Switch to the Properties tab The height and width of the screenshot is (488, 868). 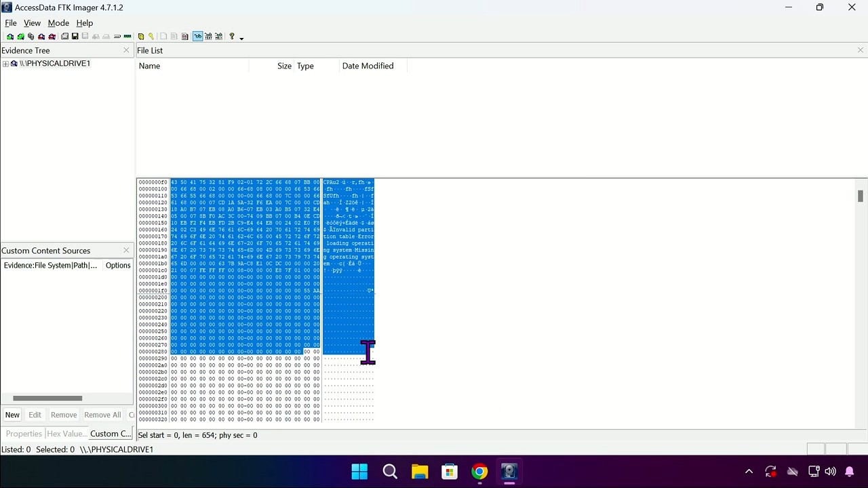pos(23,434)
